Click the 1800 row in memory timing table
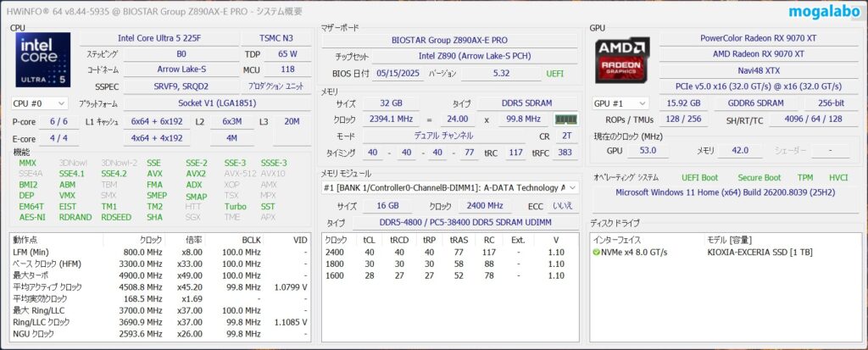 pyautogui.click(x=449, y=264)
